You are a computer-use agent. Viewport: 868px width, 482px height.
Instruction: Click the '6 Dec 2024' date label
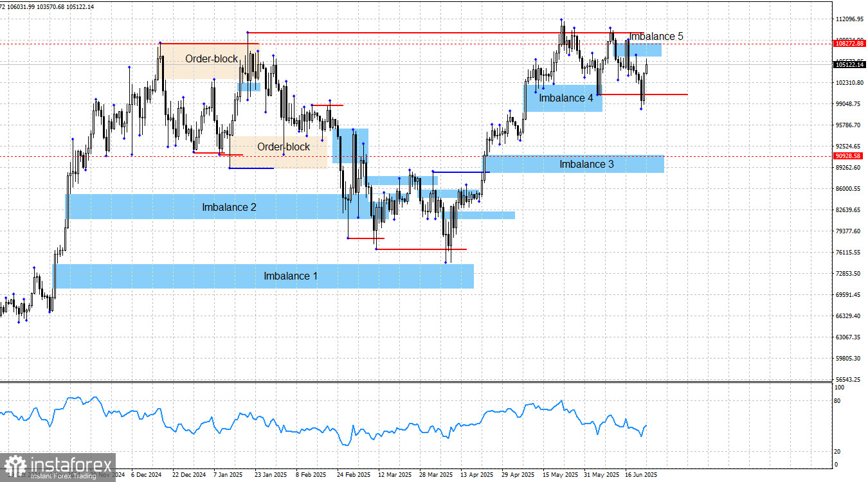(147, 475)
